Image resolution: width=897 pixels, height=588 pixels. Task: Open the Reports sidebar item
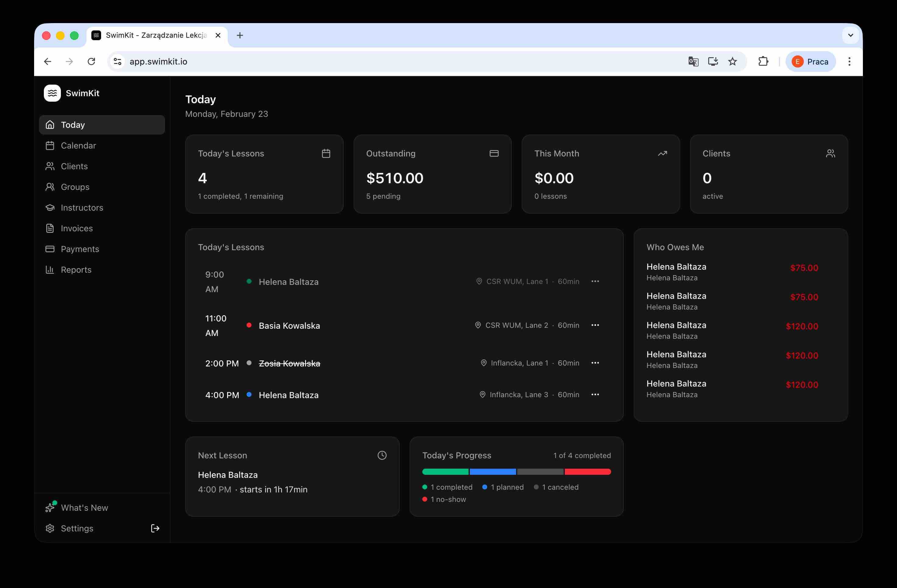(x=76, y=270)
